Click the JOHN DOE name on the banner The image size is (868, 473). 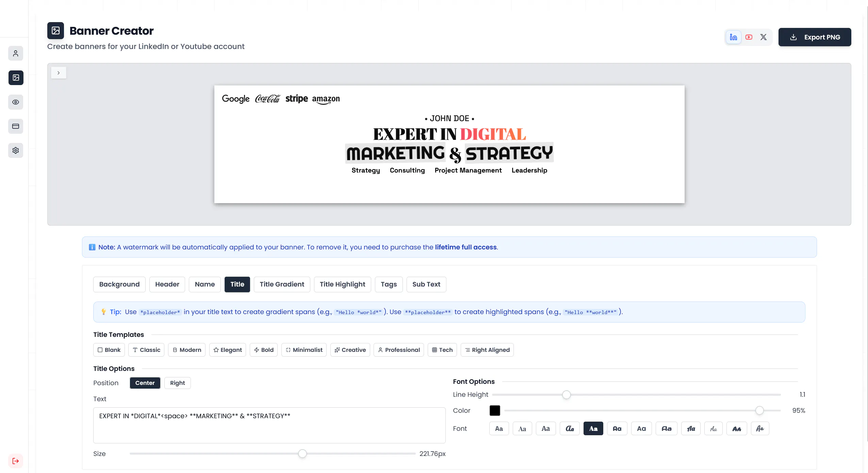click(x=449, y=118)
